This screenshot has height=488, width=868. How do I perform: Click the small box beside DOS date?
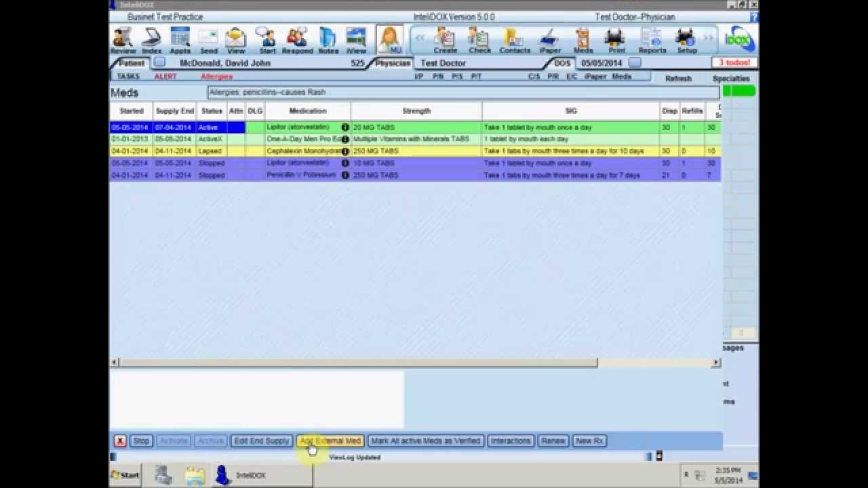pyautogui.click(x=635, y=62)
